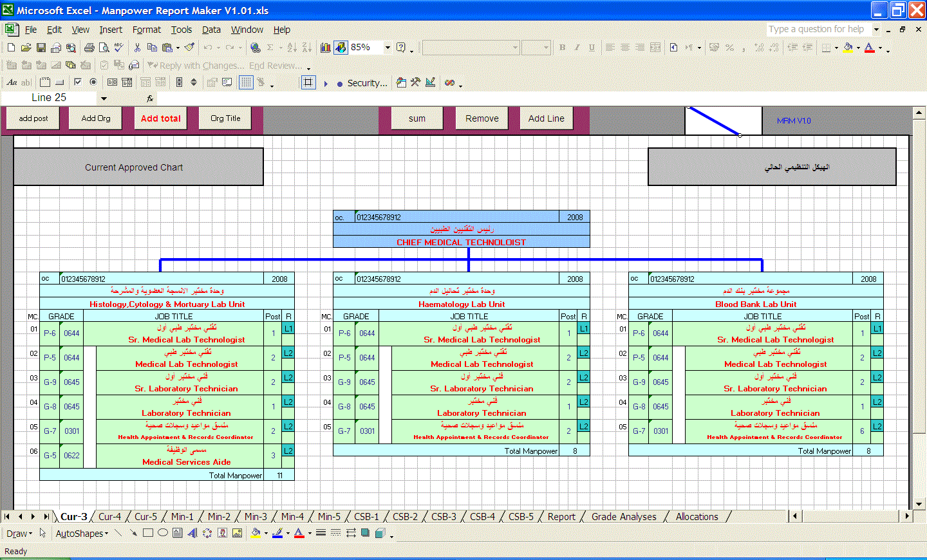
Task: Toggle the gridlines button on Forms toolbar
Action: tap(246, 82)
